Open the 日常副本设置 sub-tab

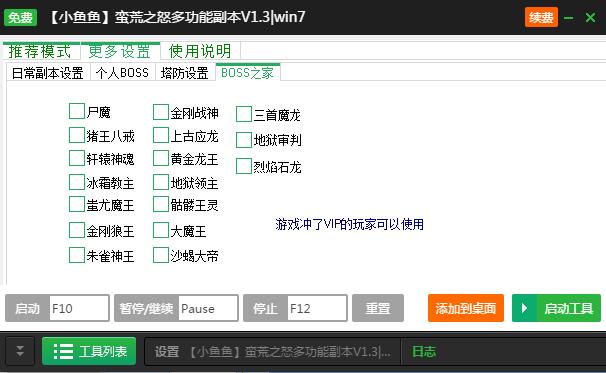pyautogui.click(x=48, y=73)
